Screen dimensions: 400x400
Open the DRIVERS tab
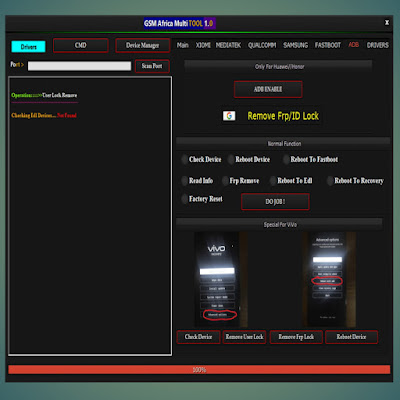tap(378, 45)
